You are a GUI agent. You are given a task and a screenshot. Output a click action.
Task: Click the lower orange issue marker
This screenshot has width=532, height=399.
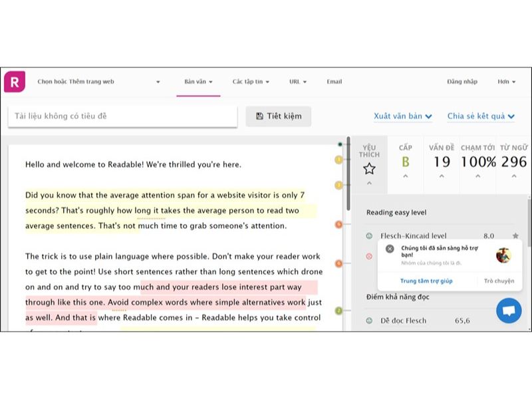[338, 263]
